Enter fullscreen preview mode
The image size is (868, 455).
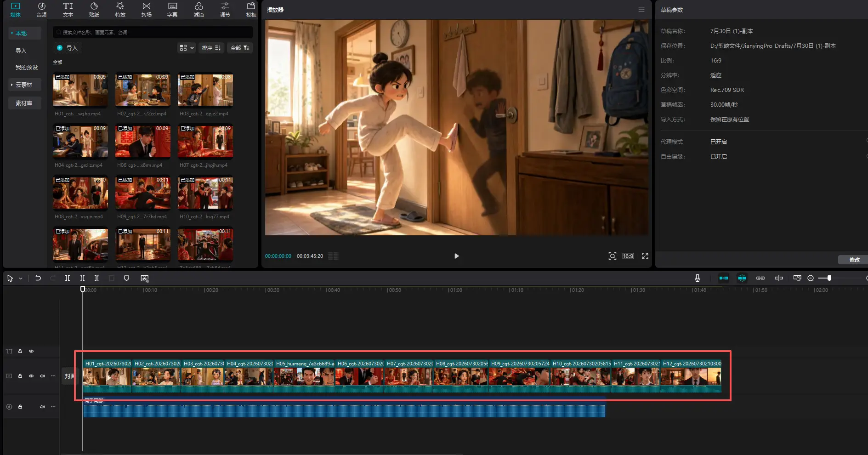point(645,256)
